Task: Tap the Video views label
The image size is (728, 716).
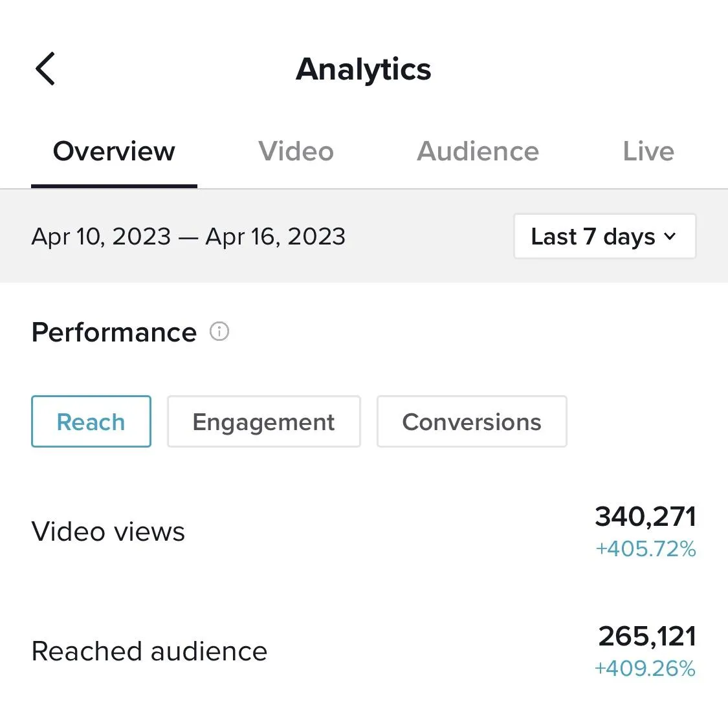Action: (108, 532)
